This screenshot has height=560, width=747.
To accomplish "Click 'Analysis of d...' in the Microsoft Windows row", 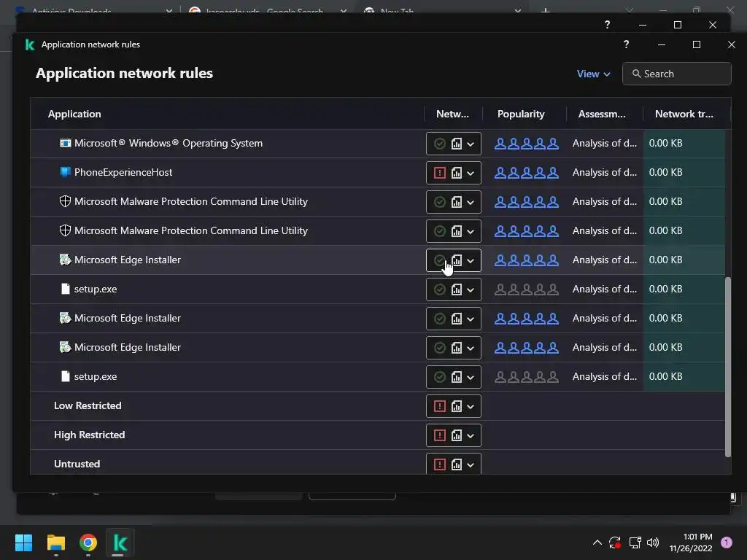I will [604, 144].
